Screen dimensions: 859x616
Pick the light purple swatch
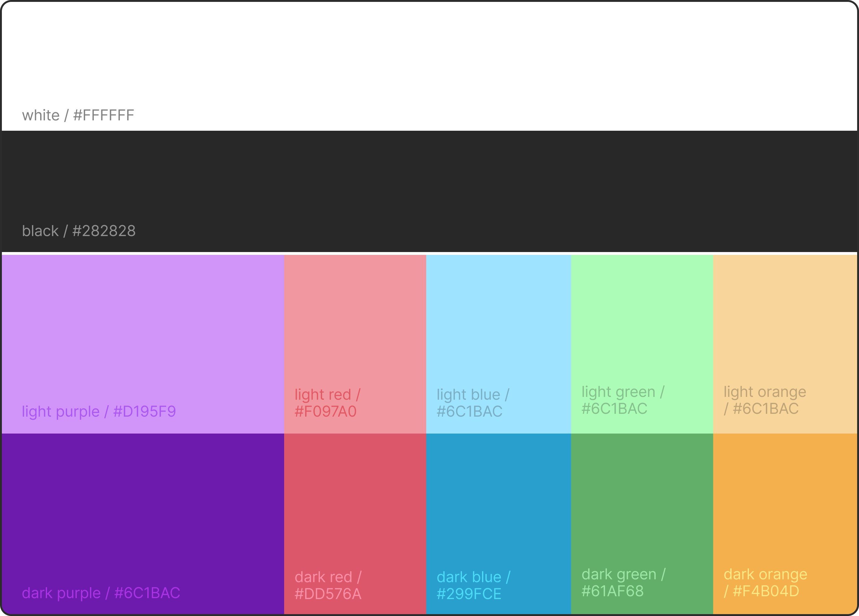tap(143, 344)
